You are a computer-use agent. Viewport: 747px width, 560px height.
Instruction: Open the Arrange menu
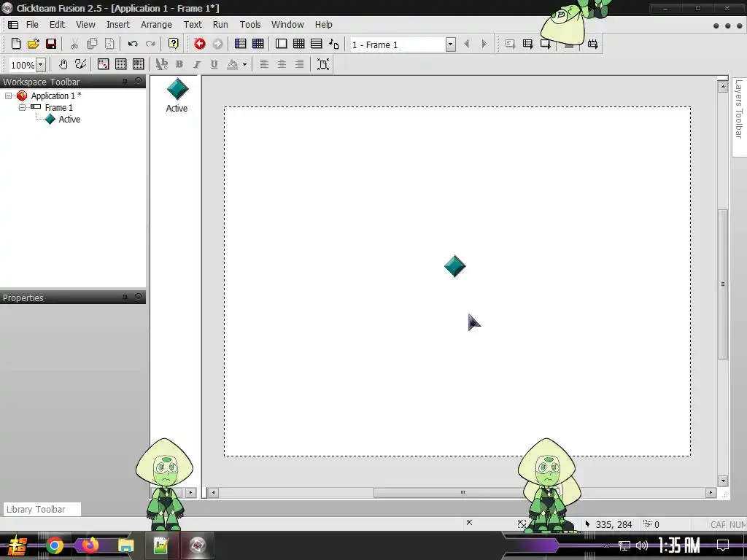[x=156, y=24]
